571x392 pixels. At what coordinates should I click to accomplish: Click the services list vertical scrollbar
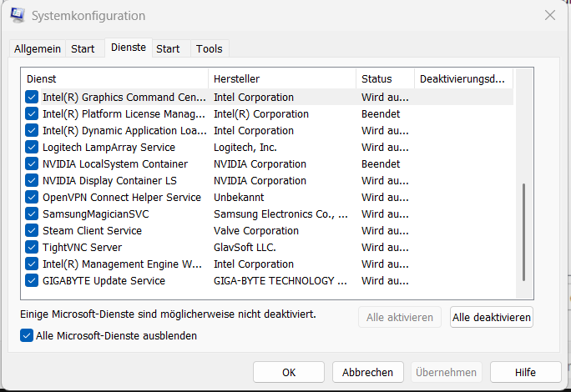click(x=524, y=232)
